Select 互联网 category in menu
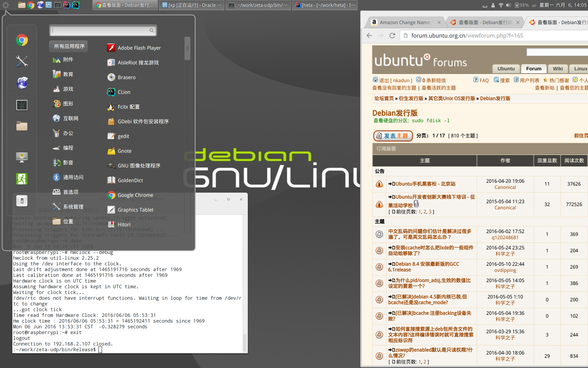This screenshot has height=368, width=588. point(65,119)
